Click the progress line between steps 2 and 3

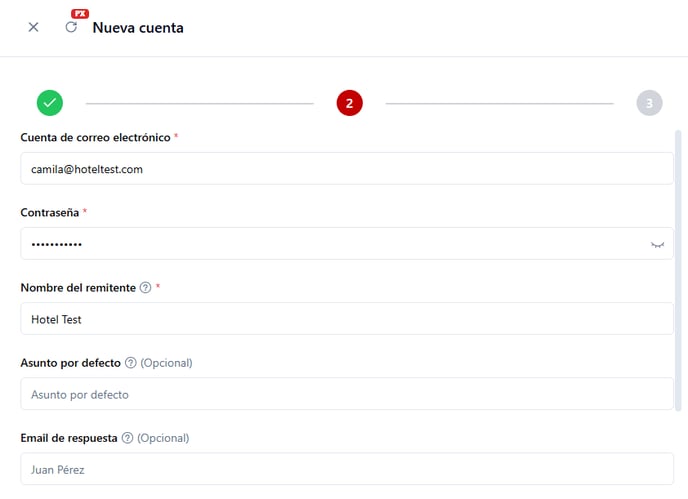[x=499, y=103]
